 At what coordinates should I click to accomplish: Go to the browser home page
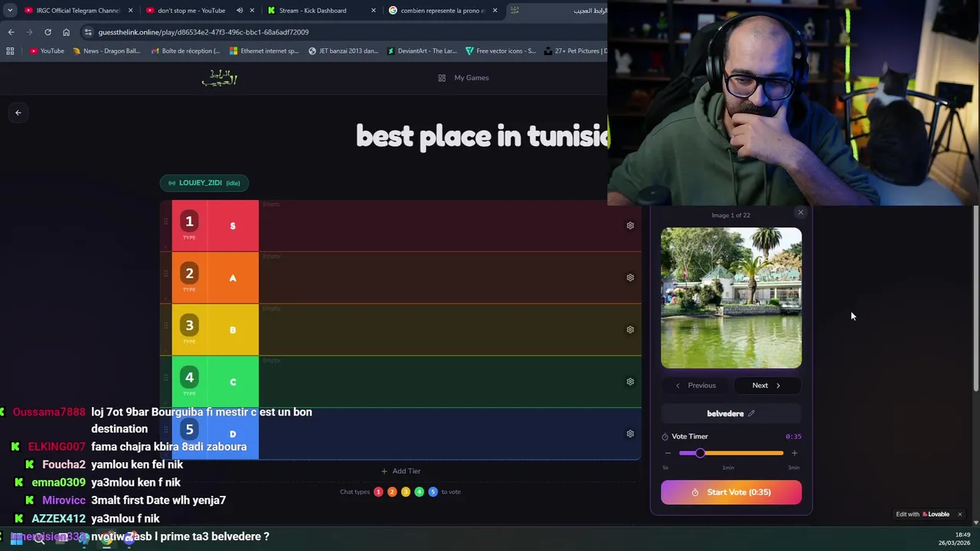66,32
